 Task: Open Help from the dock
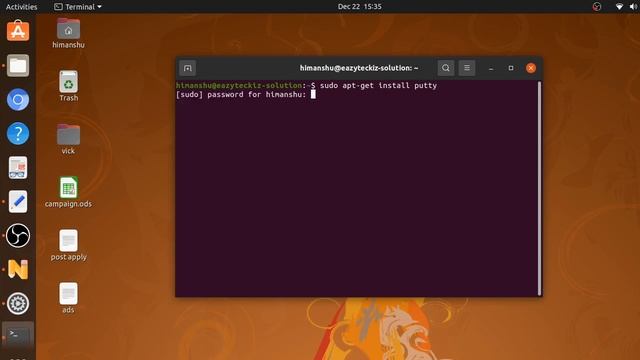[18, 133]
